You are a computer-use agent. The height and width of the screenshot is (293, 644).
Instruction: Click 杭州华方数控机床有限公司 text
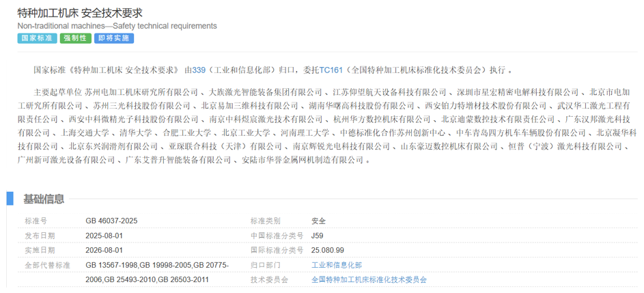coord(382,120)
